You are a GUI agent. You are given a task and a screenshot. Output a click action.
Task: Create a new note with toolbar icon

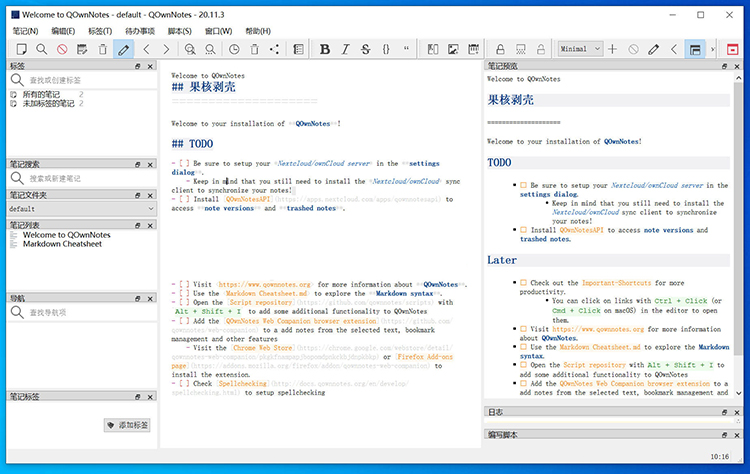click(19, 49)
